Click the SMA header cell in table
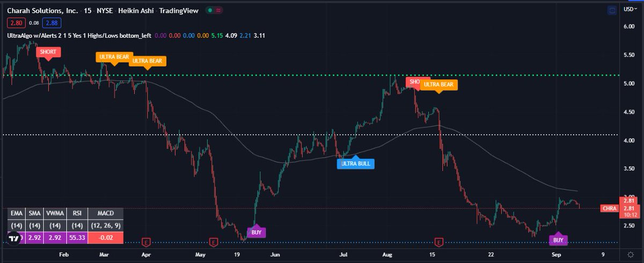The height and width of the screenshot is (263, 644). pyautogui.click(x=35, y=214)
